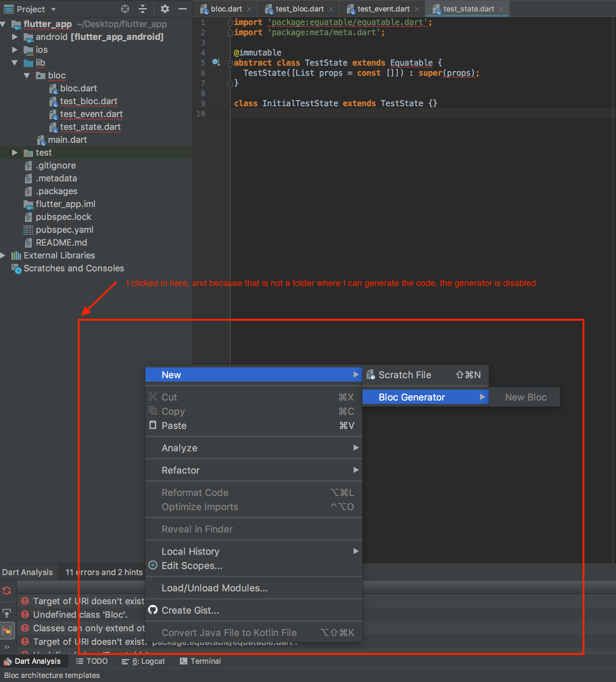
Task: Open Analyze submenu
Action: (254, 448)
